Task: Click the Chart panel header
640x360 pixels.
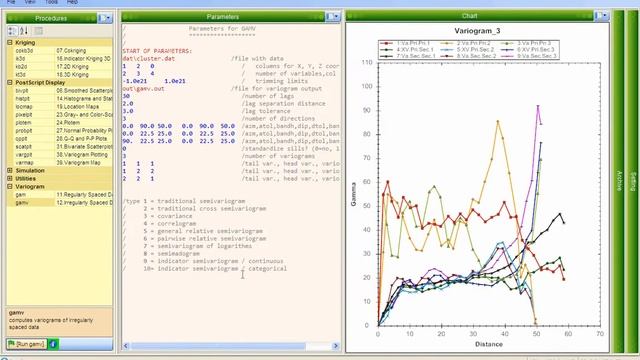Action: coord(469,16)
